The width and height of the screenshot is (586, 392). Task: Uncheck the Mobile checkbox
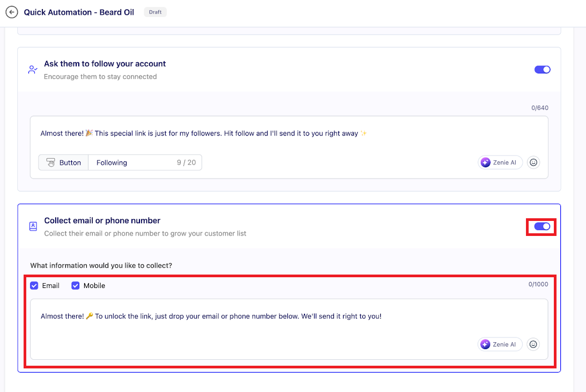[x=76, y=286]
